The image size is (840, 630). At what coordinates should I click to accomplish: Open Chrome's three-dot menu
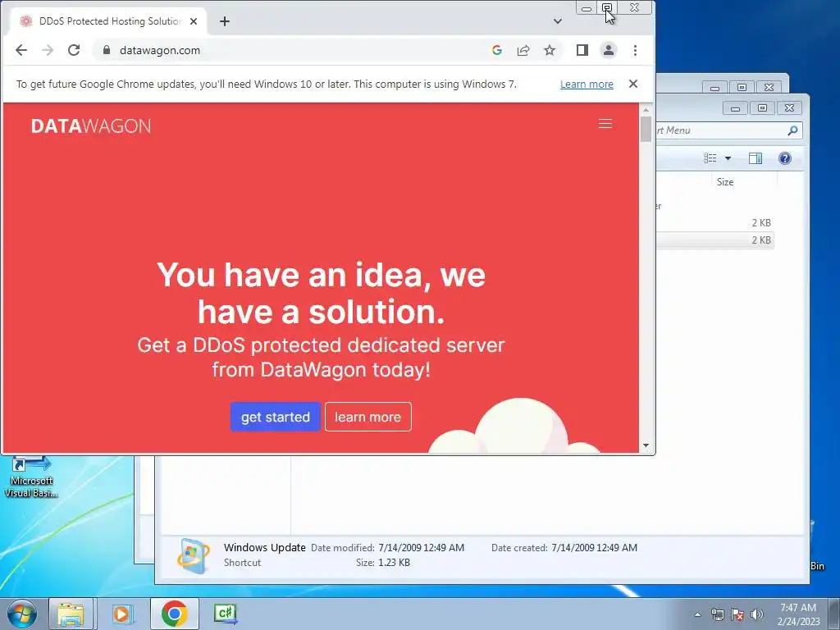(635, 50)
